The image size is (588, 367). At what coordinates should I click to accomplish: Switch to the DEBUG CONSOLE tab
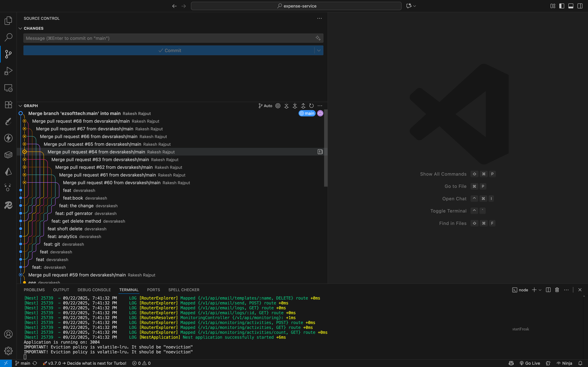pyautogui.click(x=94, y=290)
